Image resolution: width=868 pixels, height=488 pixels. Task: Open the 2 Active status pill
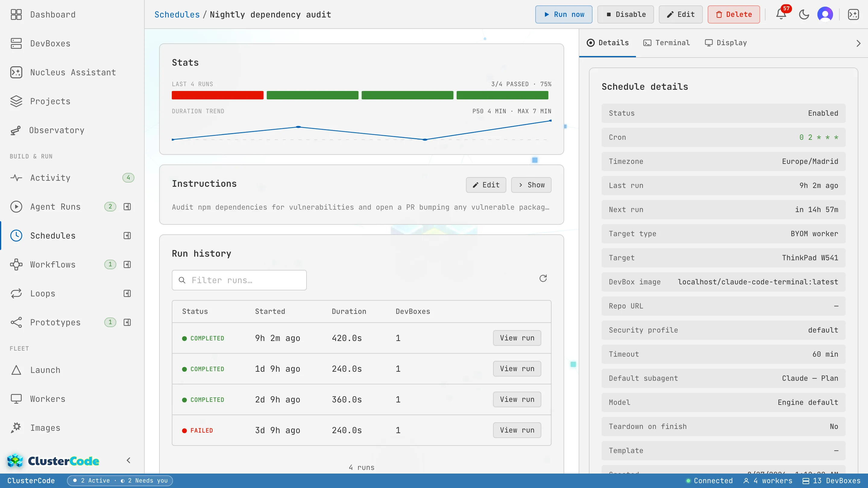pos(120,480)
